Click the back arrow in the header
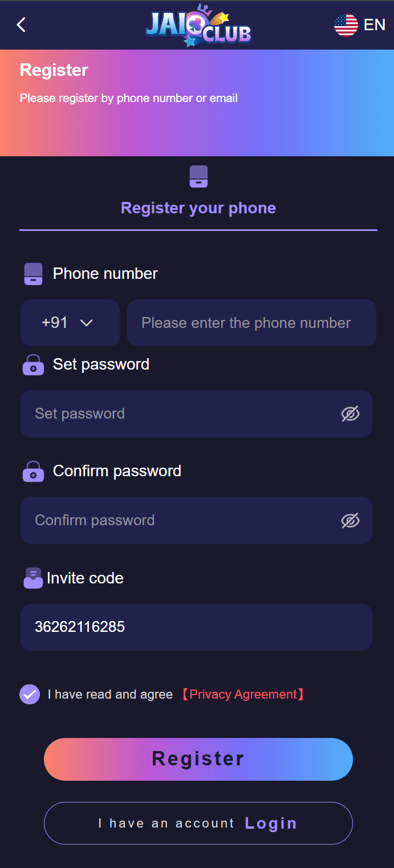This screenshot has width=394, height=868. click(x=21, y=25)
